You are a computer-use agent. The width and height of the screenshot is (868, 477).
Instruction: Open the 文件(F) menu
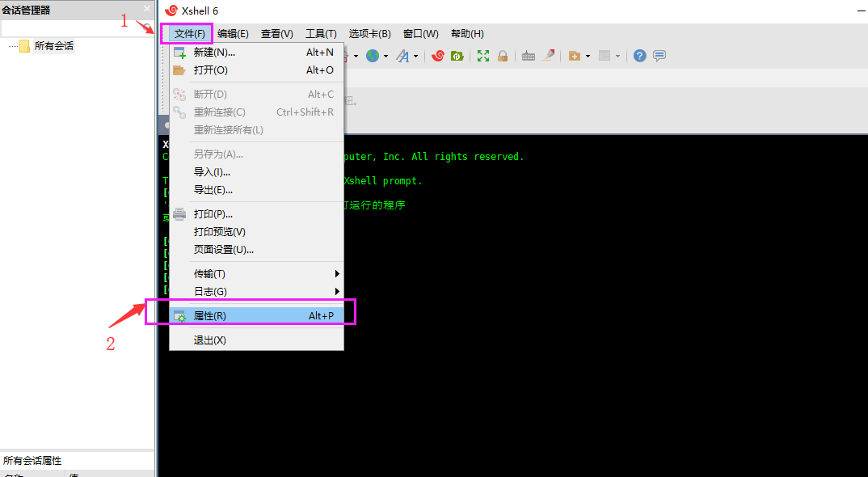click(x=189, y=34)
